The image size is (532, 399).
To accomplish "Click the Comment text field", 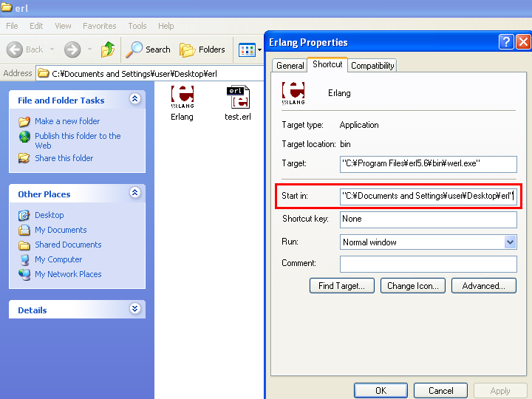I will click(x=428, y=264).
